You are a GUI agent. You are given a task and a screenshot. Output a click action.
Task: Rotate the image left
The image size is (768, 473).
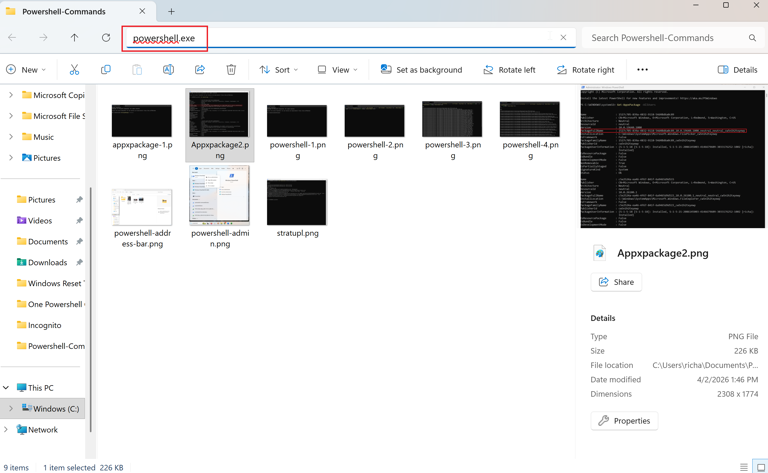click(509, 70)
